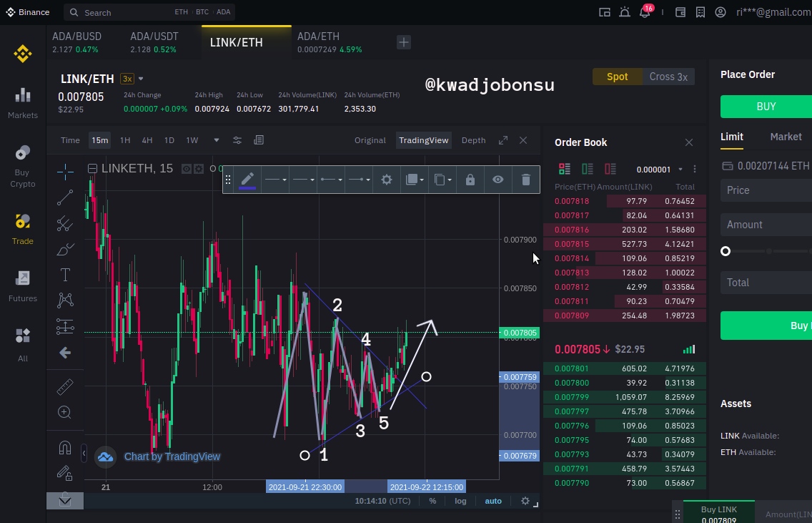This screenshot has width=812, height=523.
Task: Open orders icon in top bar
Action: (700, 12)
